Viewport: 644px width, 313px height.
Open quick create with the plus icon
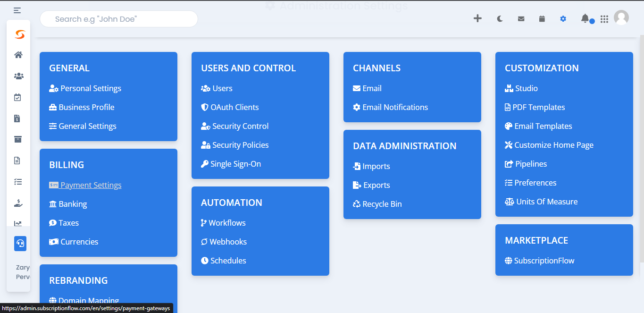point(477,18)
